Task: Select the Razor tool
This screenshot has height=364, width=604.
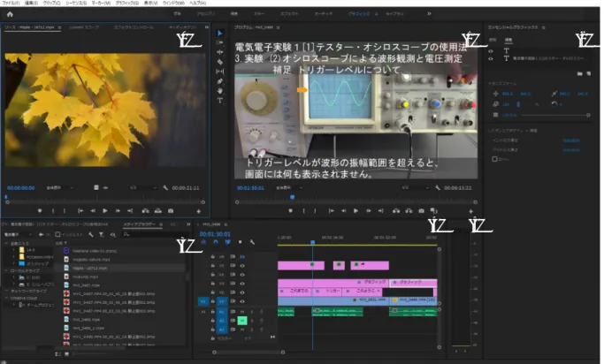Action: [220, 62]
